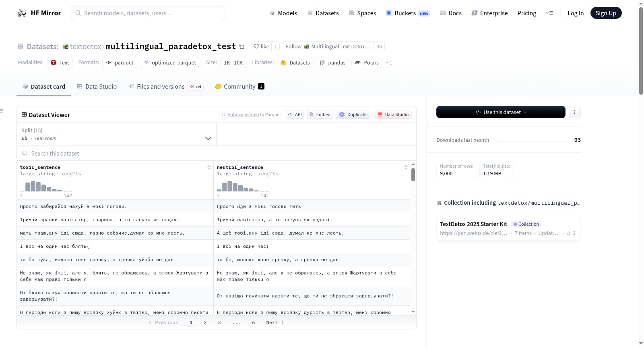Sort the neutral_sentence column

[406, 167]
